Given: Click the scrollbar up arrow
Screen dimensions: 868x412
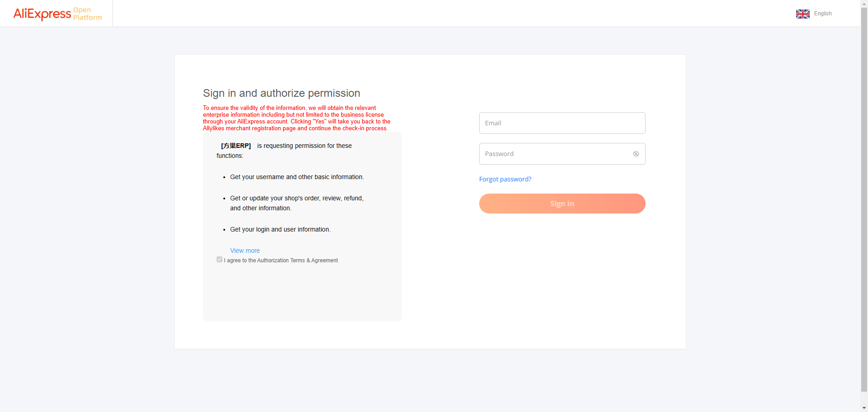Looking at the screenshot, I should 864,3.
